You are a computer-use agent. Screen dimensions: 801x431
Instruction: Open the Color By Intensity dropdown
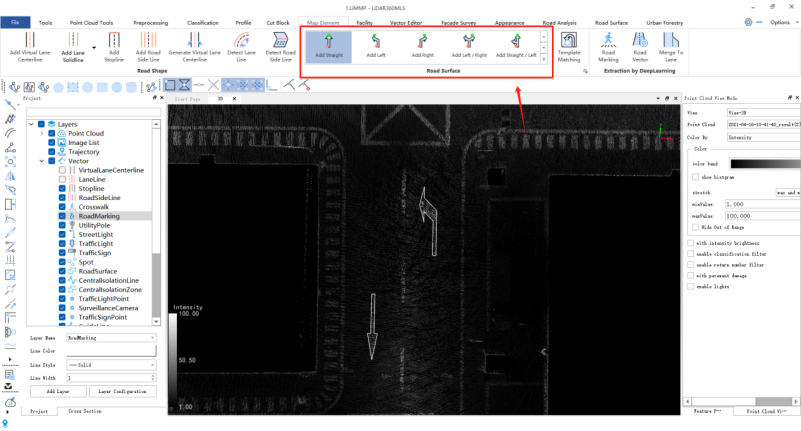[x=764, y=137]
